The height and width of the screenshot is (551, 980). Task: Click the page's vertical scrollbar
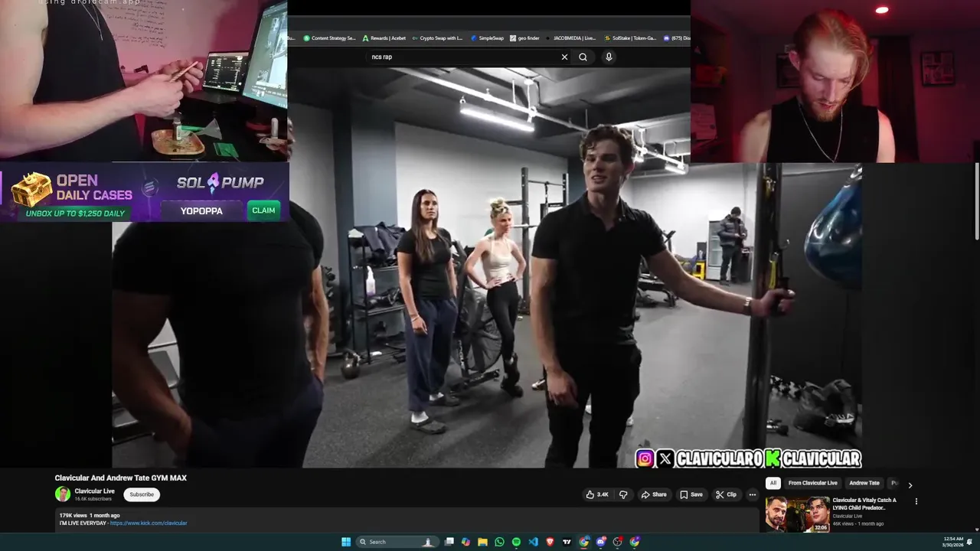pyautogui.click(x=977, y=203)
